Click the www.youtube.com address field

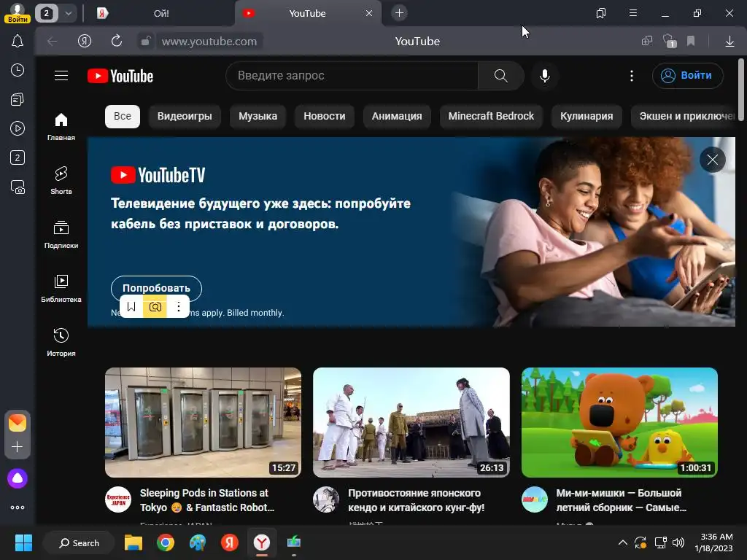pos(209,42)
